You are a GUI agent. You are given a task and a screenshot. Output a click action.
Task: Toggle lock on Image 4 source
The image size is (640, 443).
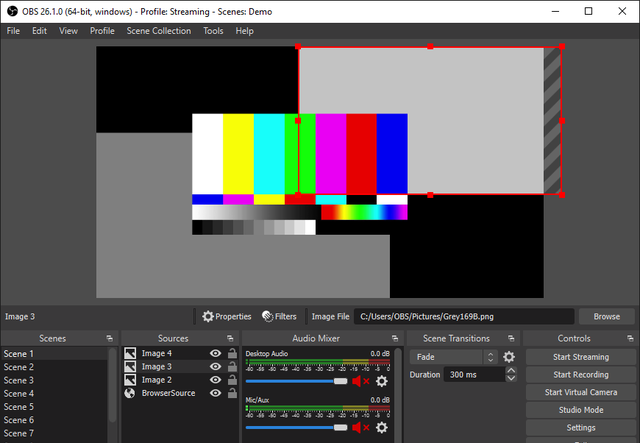[232, 353]
